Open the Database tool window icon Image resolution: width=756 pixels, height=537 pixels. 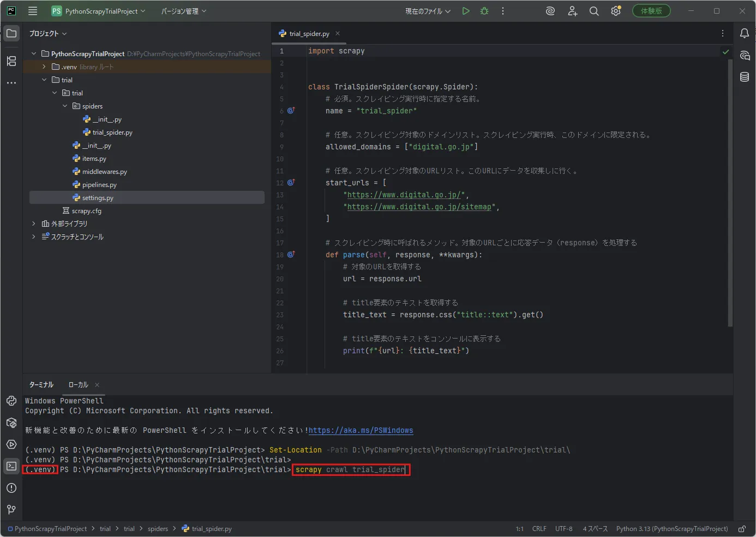tap(745, 77)
